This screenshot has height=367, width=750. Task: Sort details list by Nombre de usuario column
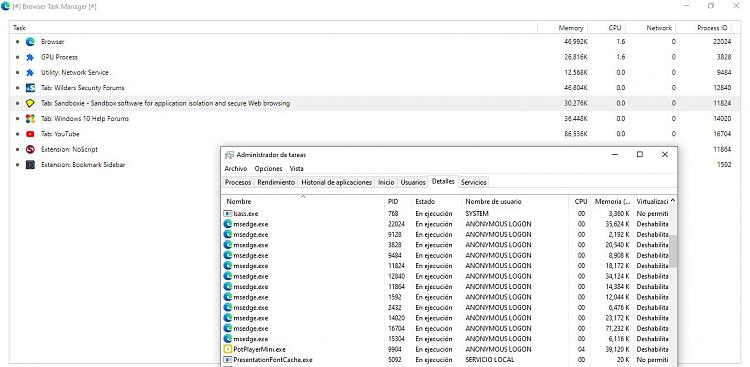[x=515, y=201]
